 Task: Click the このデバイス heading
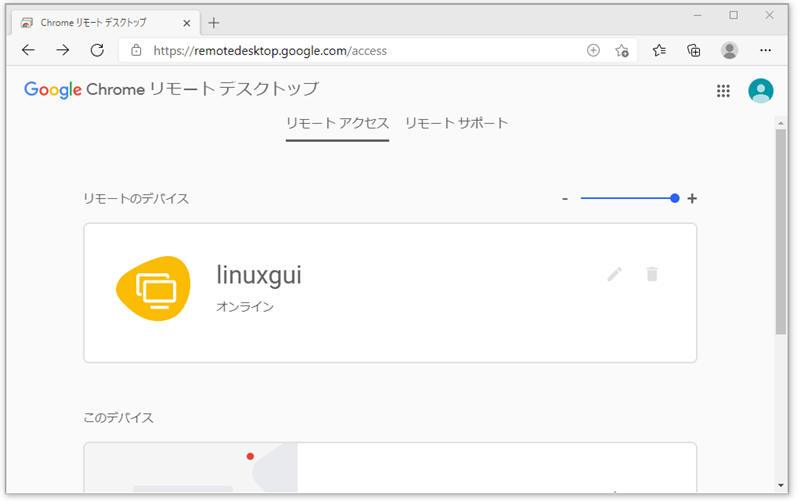118,418
